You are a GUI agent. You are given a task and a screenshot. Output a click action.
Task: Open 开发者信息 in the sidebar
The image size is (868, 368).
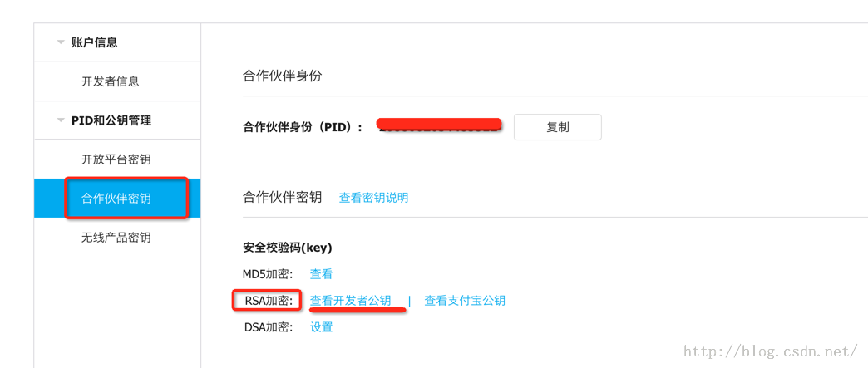[x=110, y=81]
